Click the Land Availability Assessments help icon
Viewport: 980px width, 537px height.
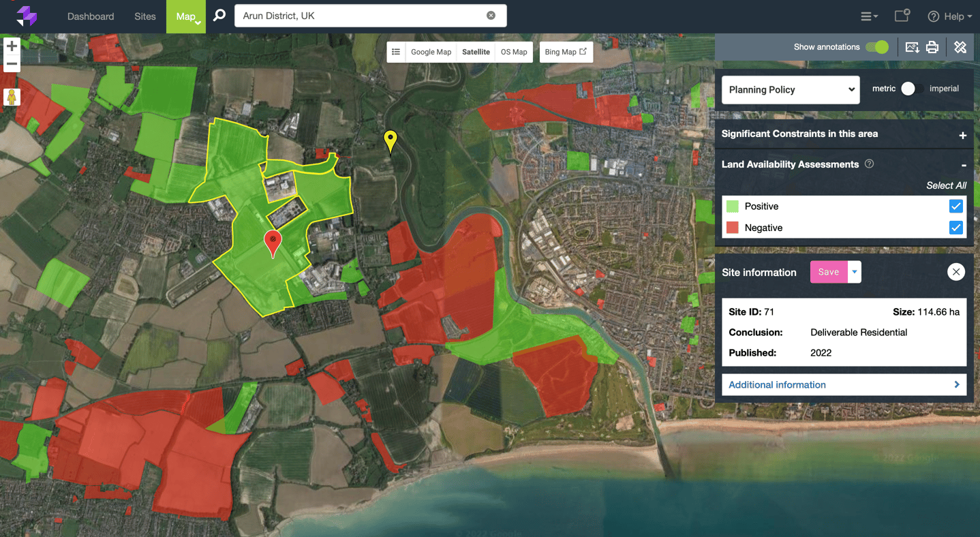[x=870, y=164]
